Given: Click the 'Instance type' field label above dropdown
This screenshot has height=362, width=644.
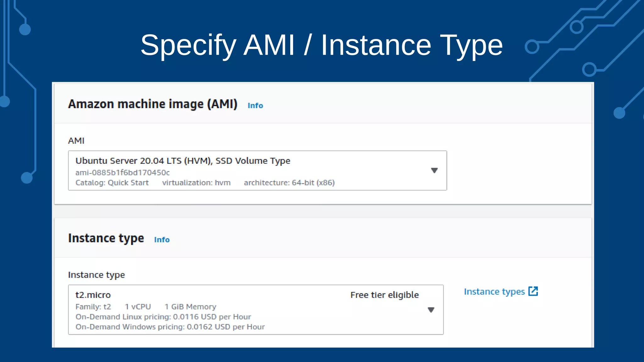Looking at the screenshot, I should tap(97, 275).
